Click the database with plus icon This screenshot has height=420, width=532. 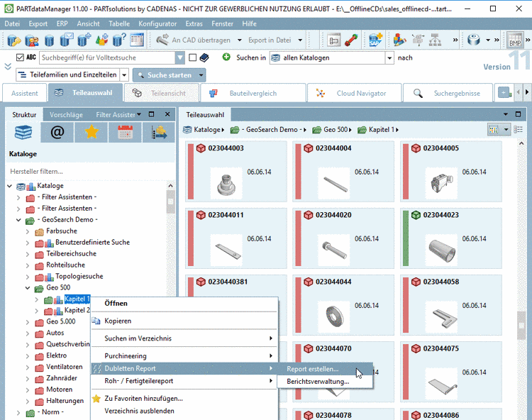[84, 40]
